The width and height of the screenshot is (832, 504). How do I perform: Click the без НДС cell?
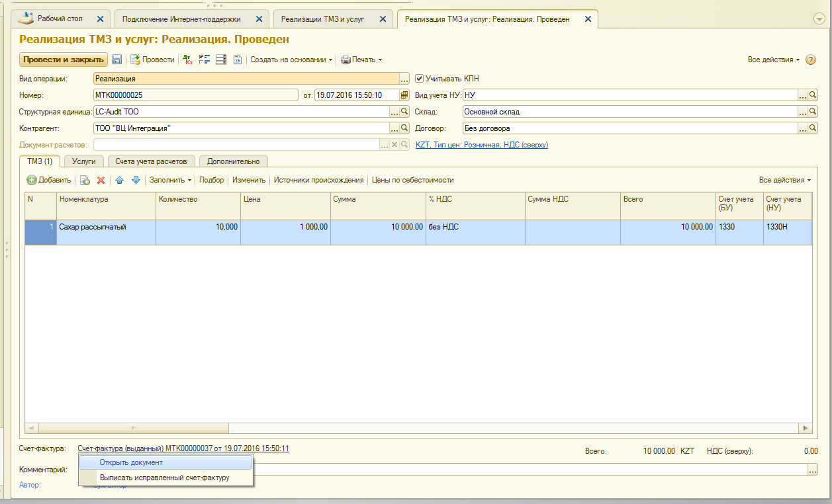click(x=475, y=232)
